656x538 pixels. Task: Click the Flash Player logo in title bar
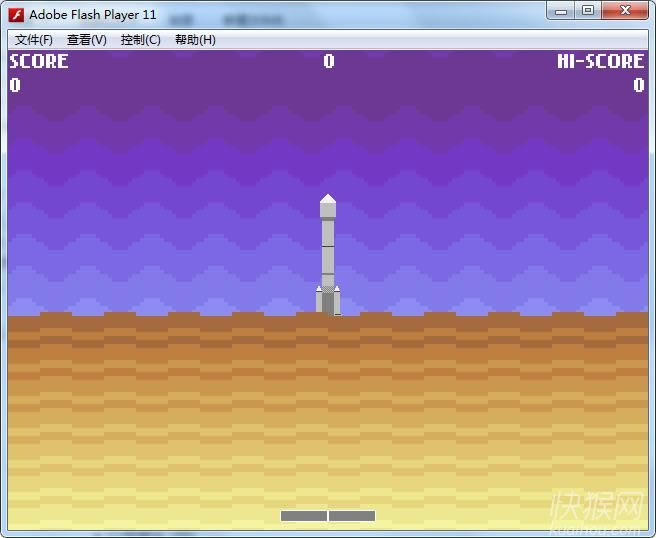(16, 15)
